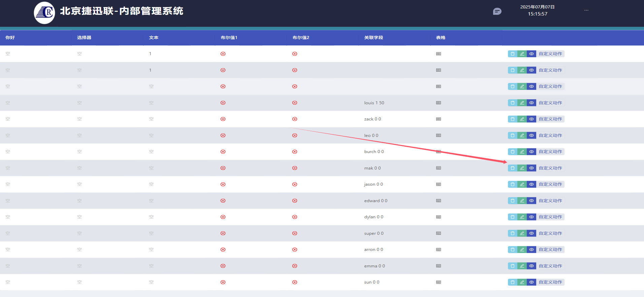Edit the sun 0 0 row
The height and width of the screenshot is (297, 644).
[522, 282]
